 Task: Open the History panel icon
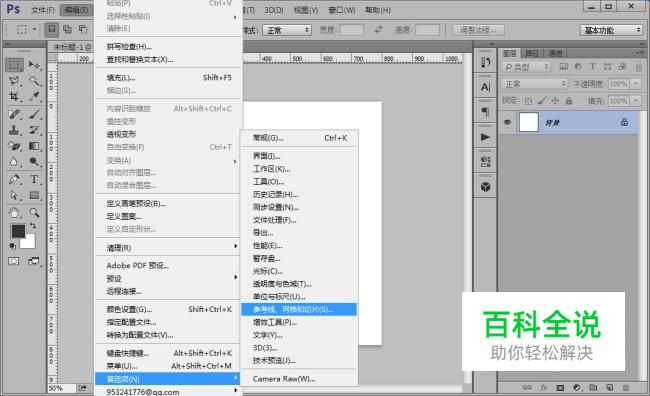[485, 62]
